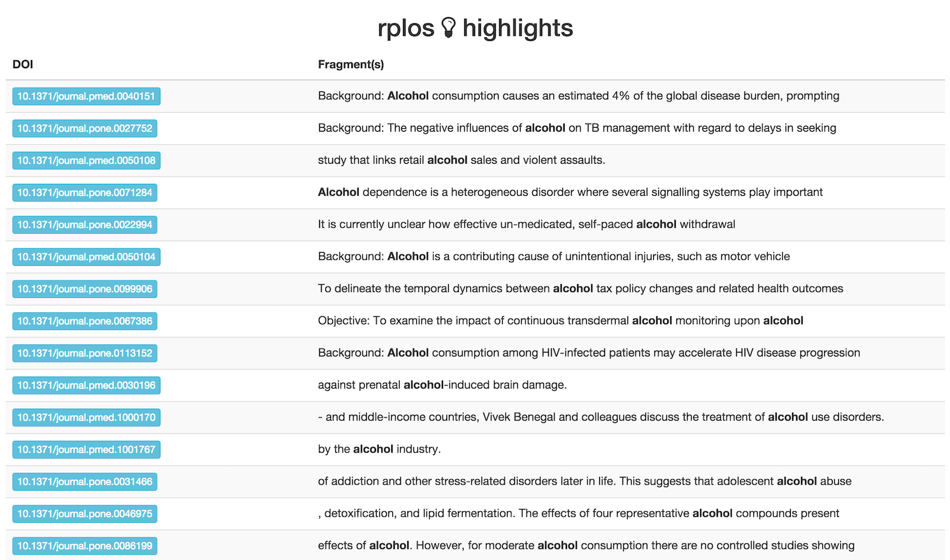Viewport: 950px width, 560px height.
Task: Open DOI link 10.1371/journal.pone.0027752
Action: (x=85, y=128)
